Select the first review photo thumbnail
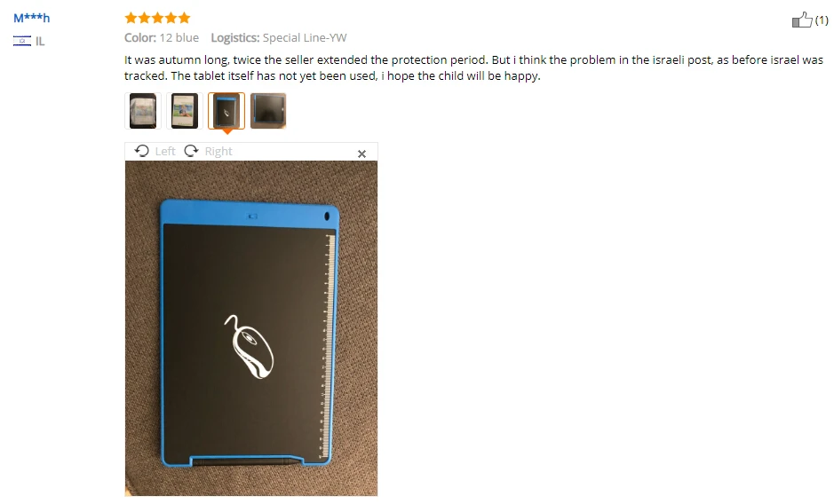 142,111
